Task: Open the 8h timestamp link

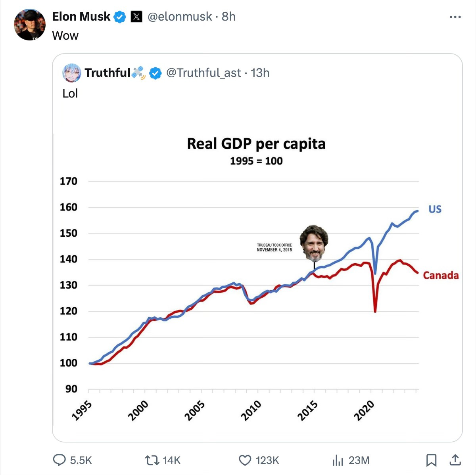Action: [x=228, y=17]
